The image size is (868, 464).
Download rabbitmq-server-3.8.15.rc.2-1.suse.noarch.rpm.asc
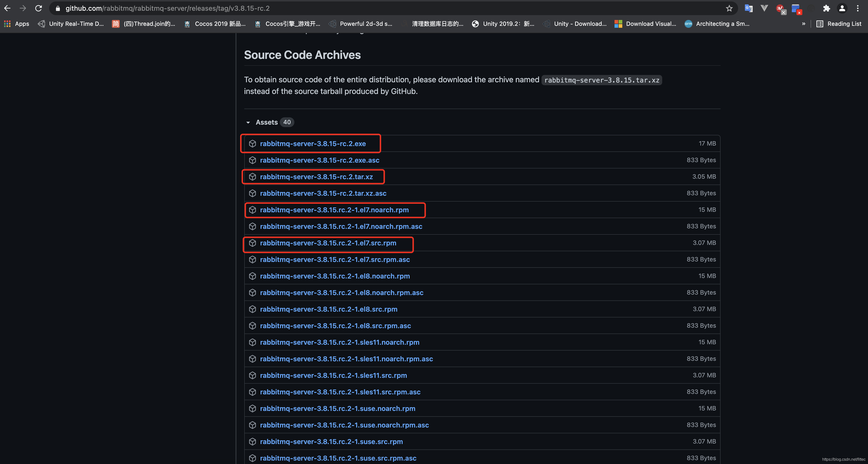click(x=344, y=425)
